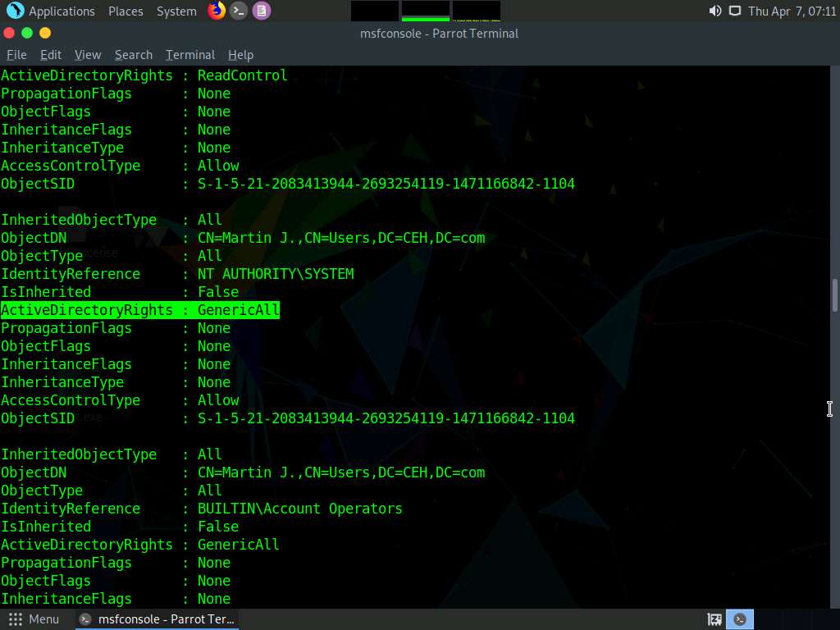The width and height of the screenshot is (840, 630).
Task: Open the File menu
Action: click(x=16, y=55)
